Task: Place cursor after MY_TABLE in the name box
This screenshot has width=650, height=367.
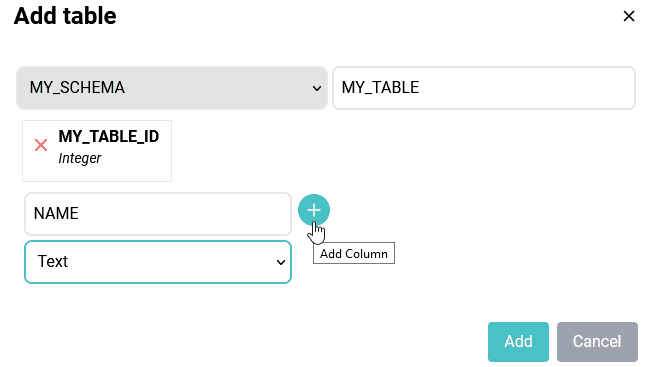Action: tap(421, 88)
